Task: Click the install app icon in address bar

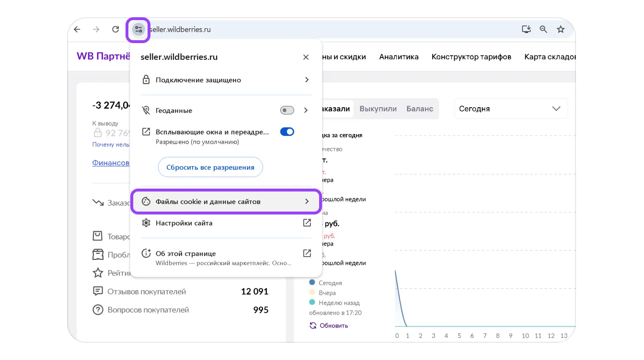Action: click(x=526, y=29)
